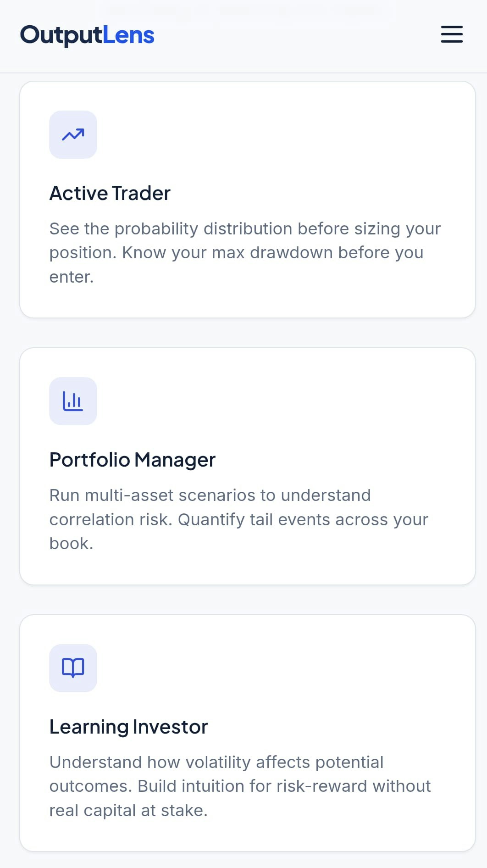Image resolution: width=487 pixels, height=868 pixels.
Task: Select the Learning Investor open-book icon
Action: pos(73,668)
